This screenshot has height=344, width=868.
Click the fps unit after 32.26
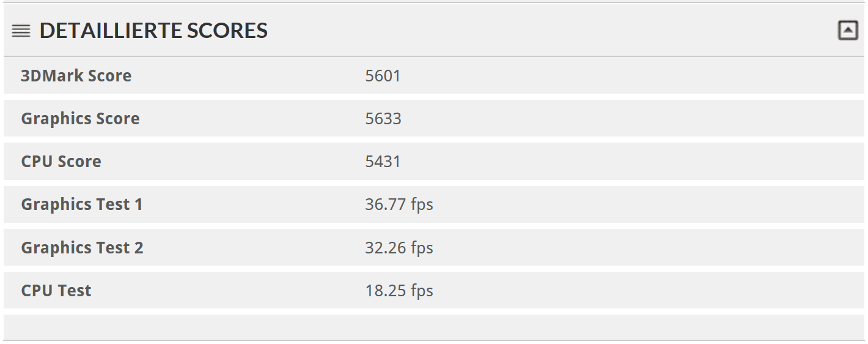pos(422,248)
